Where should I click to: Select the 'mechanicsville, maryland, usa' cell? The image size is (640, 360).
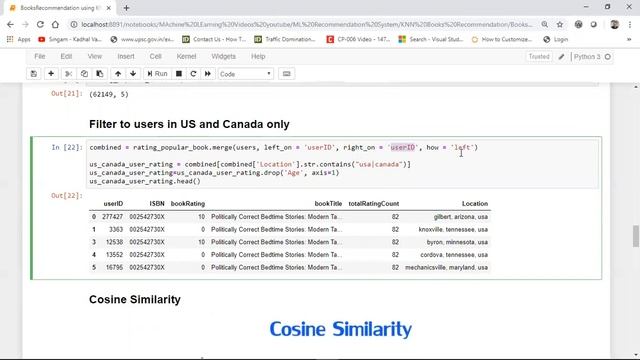point(446,267)
